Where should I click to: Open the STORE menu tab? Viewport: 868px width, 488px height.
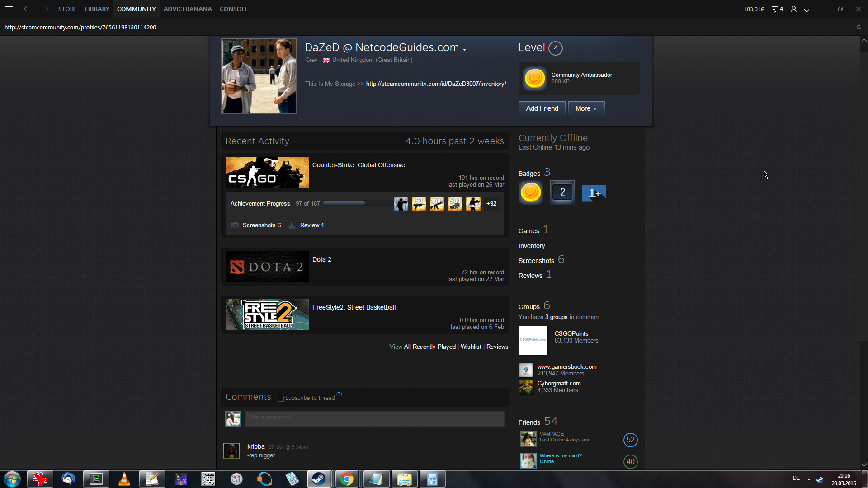[67, 9]
